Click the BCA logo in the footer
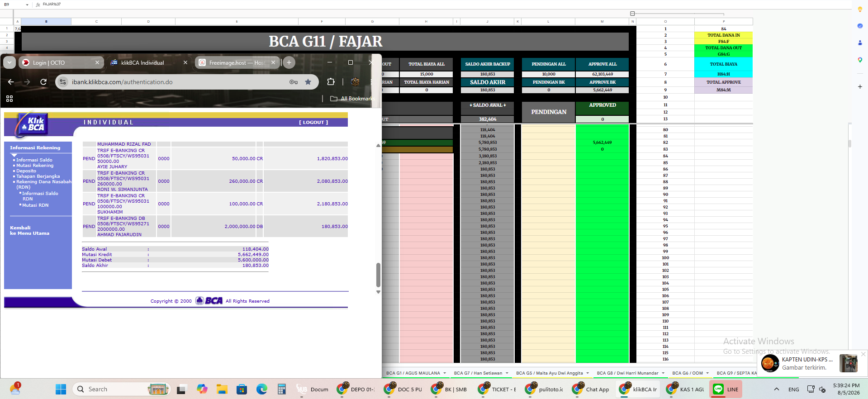This screenshot has height=399, width=868. click(x=209, y=301)
